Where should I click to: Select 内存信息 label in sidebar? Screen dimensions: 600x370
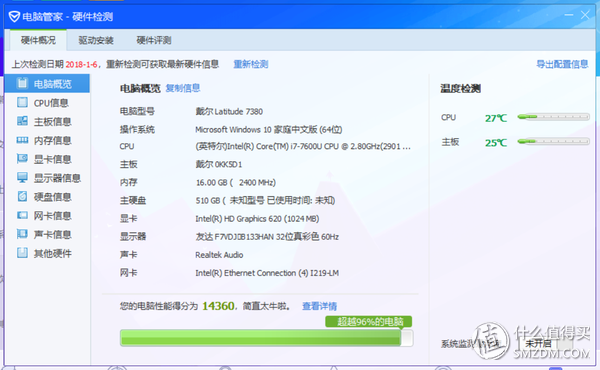pos(52,140)
